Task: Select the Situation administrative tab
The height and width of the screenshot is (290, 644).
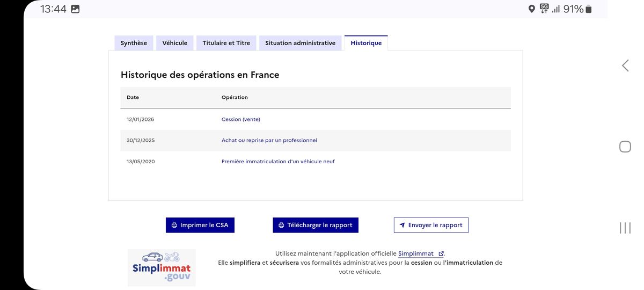Action: (300, 43)
